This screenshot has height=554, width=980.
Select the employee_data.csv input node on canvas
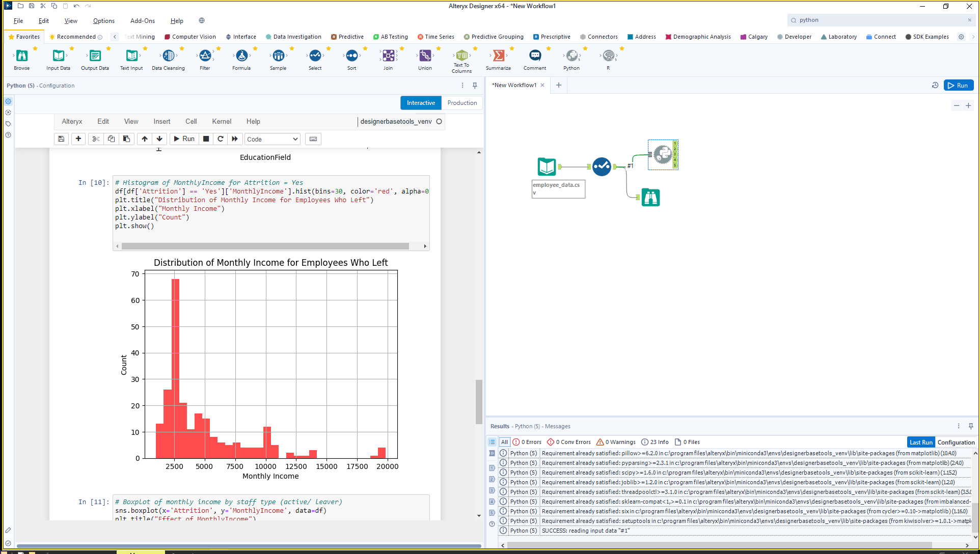click(546, 167)
